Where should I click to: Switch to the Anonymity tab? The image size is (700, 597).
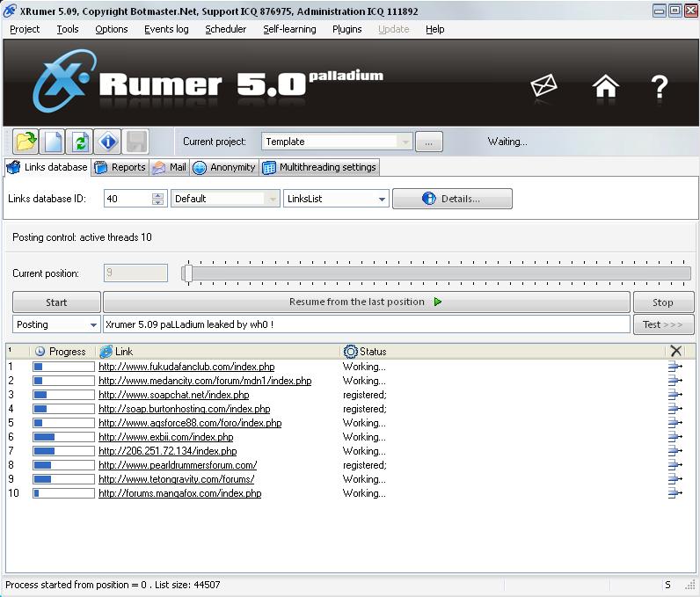224,167
